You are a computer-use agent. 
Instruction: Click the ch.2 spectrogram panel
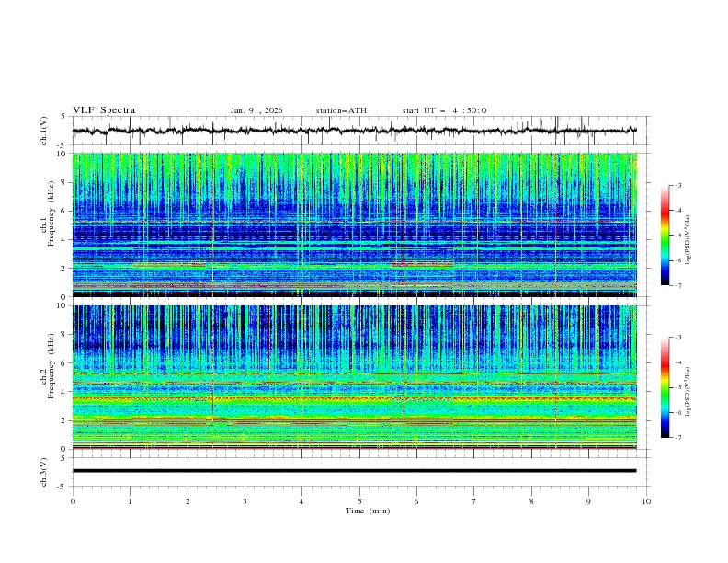pyautogui.click(x=355, y=377)
